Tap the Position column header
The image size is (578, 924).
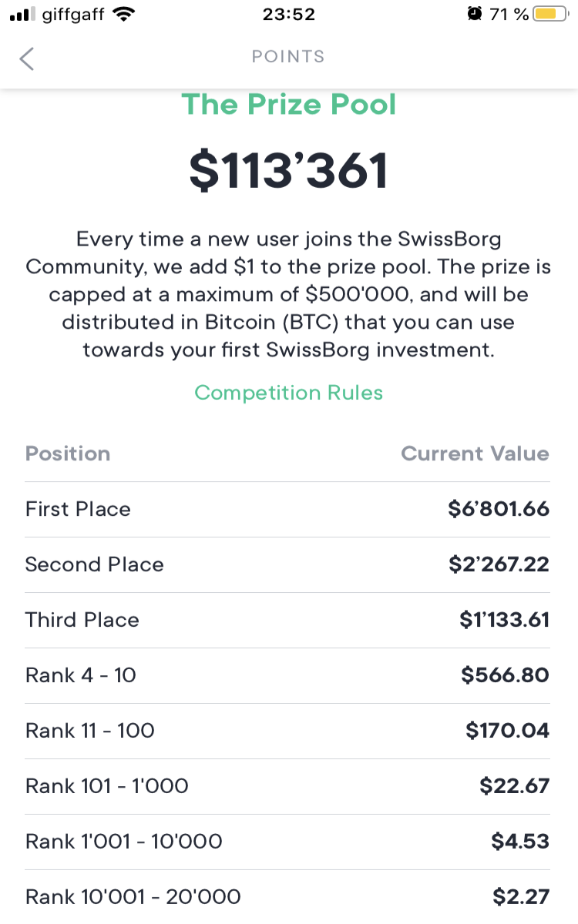[x=68, y=454]
